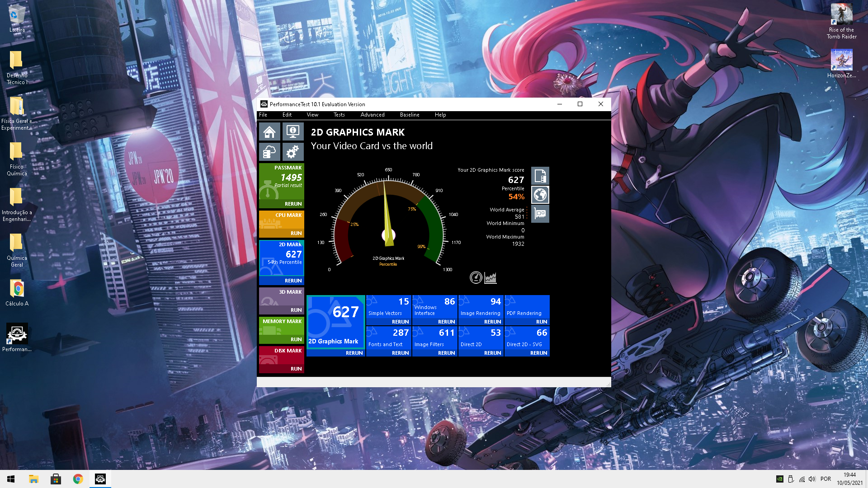The image size is (868, 488).
Task: Run the Disk Mark test
Action: [x=296, y=369]
